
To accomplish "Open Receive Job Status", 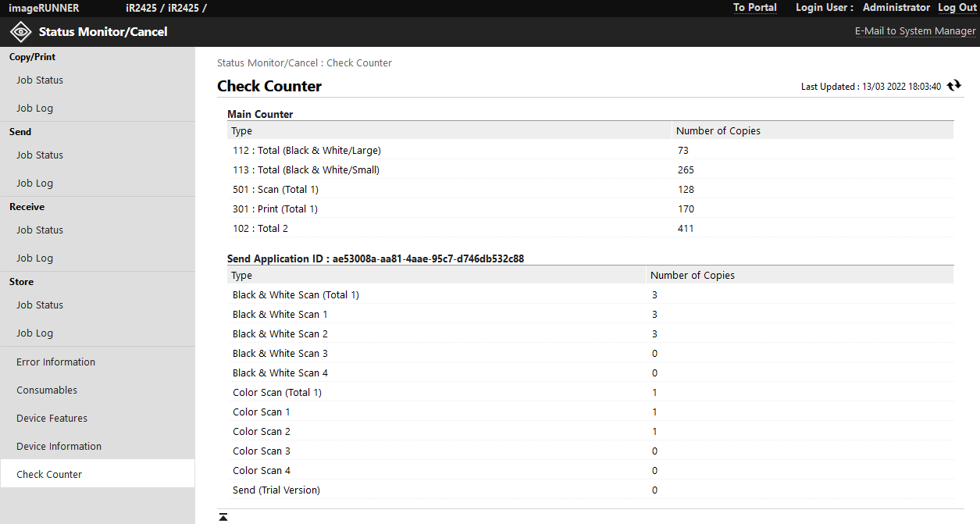I will 40,230.
